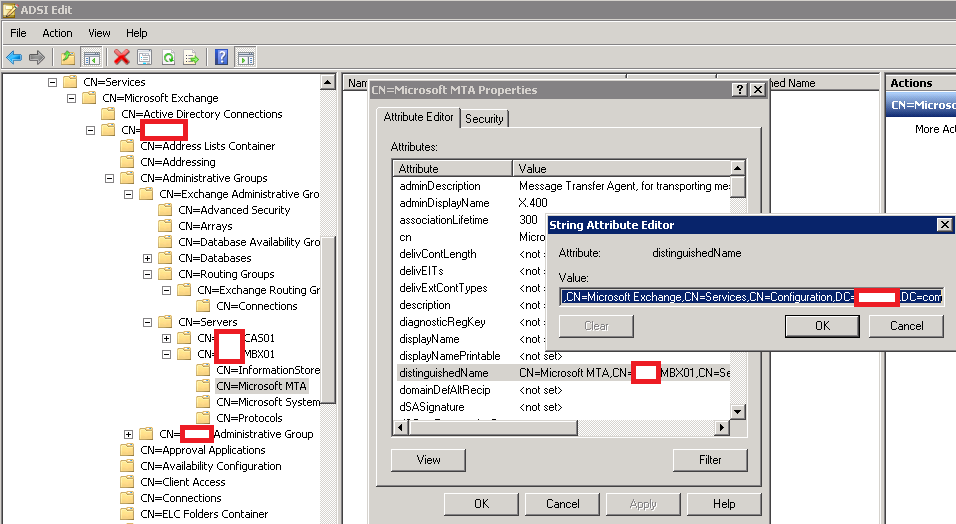Click the green Refresh toolbar icon

(x=168, y=58)
